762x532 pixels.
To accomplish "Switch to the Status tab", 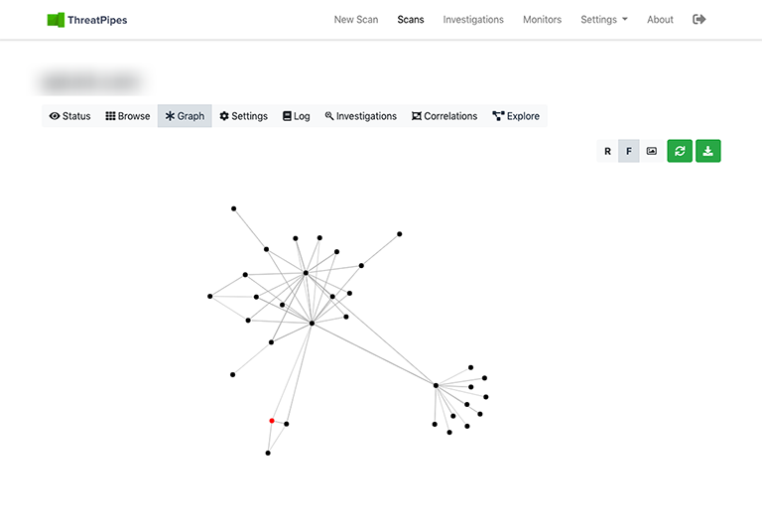I will [69, 116].
